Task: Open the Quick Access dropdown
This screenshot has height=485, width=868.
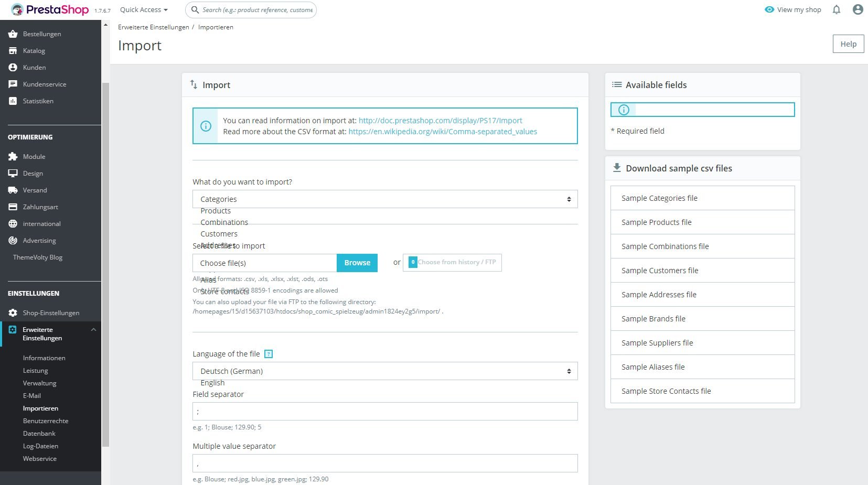Action: [x=144, y=9]
